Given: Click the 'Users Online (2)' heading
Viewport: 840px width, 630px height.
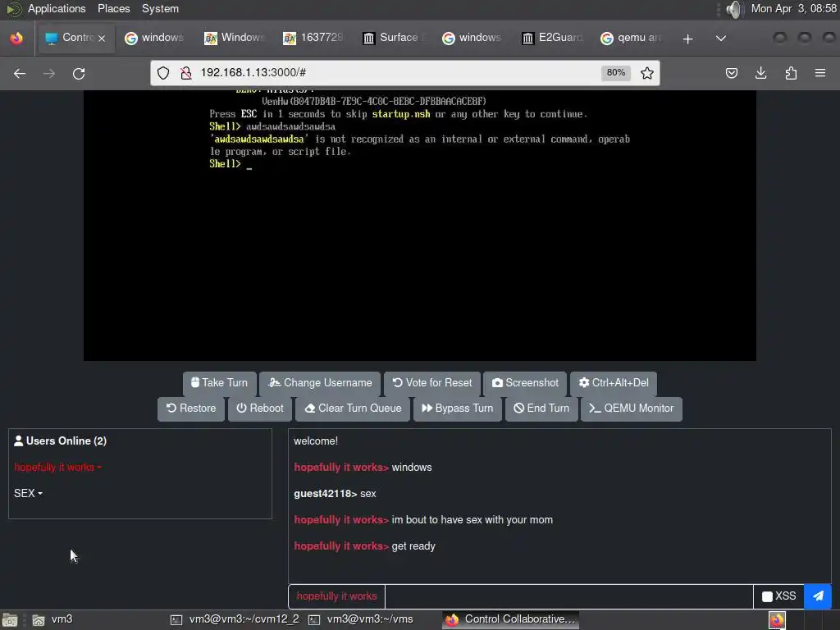Looking at the screenshot, I should coord(60,441).
